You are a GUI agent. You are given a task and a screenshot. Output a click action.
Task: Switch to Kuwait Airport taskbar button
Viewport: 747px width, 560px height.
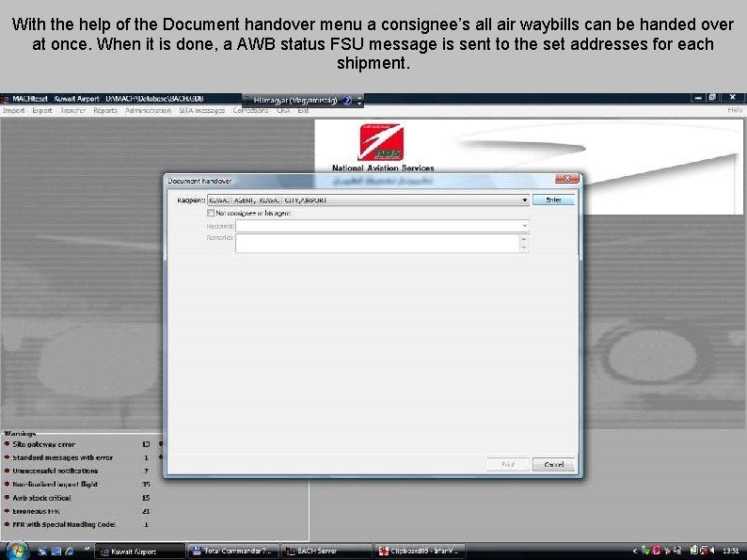(139, 552)
